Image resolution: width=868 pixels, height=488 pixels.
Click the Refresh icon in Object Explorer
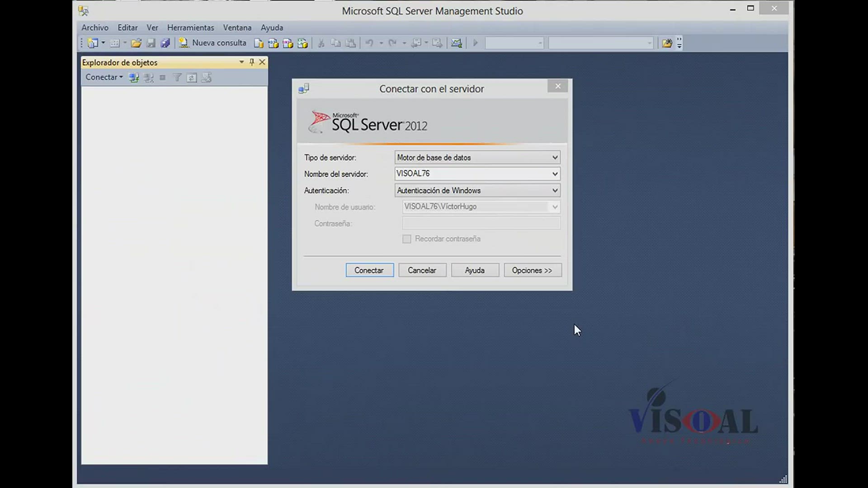click(x=192, y=78)
